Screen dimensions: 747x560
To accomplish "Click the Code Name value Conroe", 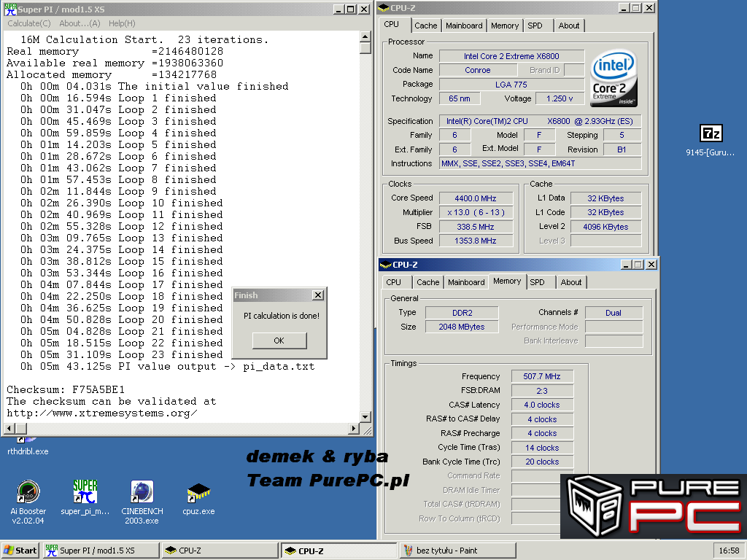I will tap(477, 70).
